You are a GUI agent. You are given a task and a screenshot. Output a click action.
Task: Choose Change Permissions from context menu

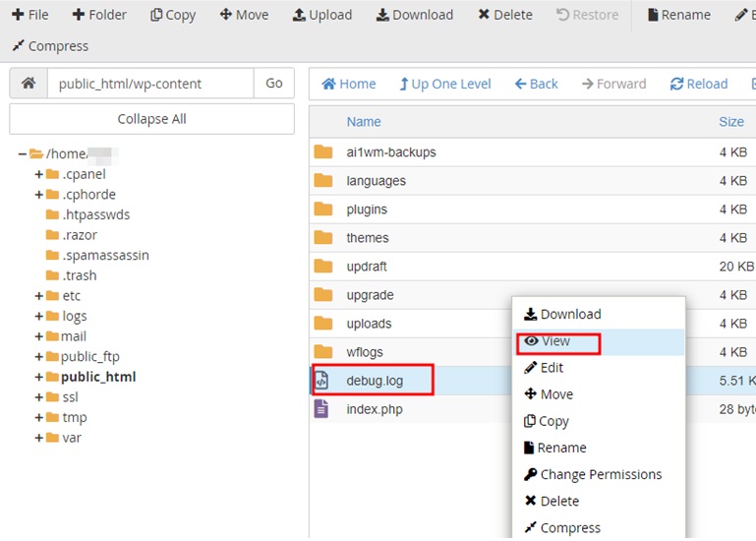599,474
